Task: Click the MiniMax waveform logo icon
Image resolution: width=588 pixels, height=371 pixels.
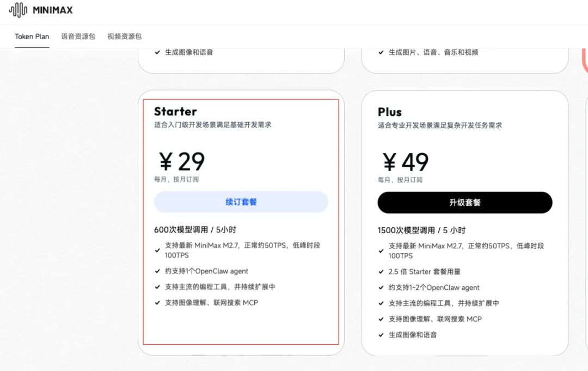Action: (x=18, y=10)
